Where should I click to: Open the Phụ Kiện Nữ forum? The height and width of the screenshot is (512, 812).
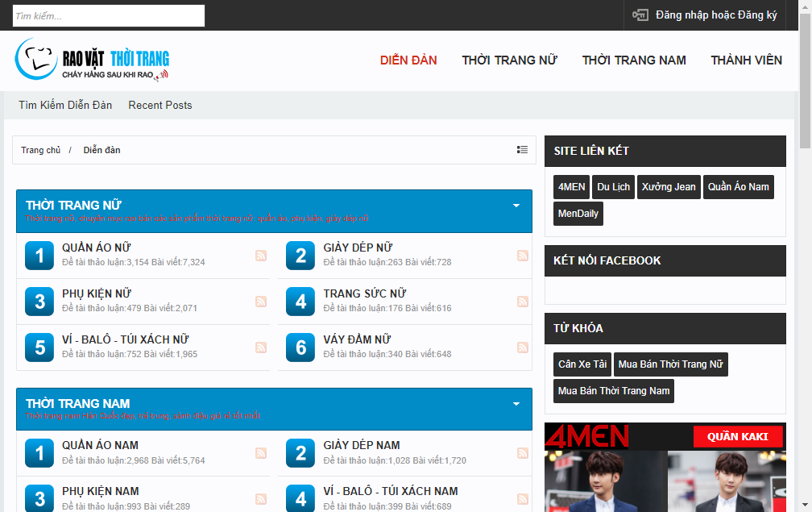click(x=97, y=293)
